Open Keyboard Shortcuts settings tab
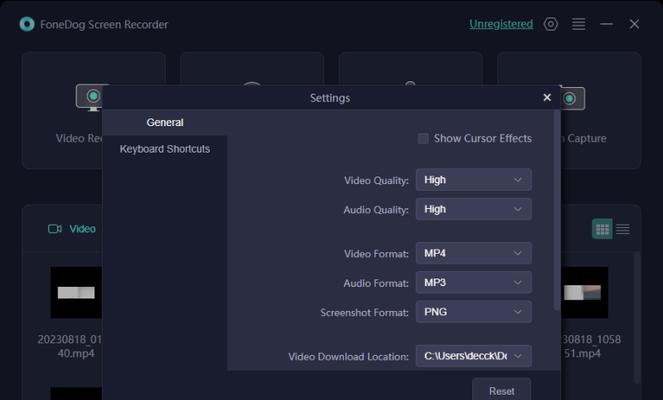 pos(165,149)
